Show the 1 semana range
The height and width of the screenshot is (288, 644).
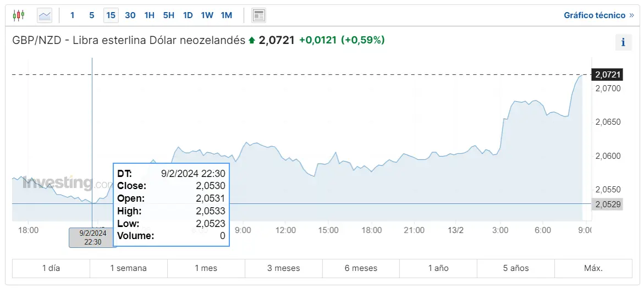pos(129,268)
